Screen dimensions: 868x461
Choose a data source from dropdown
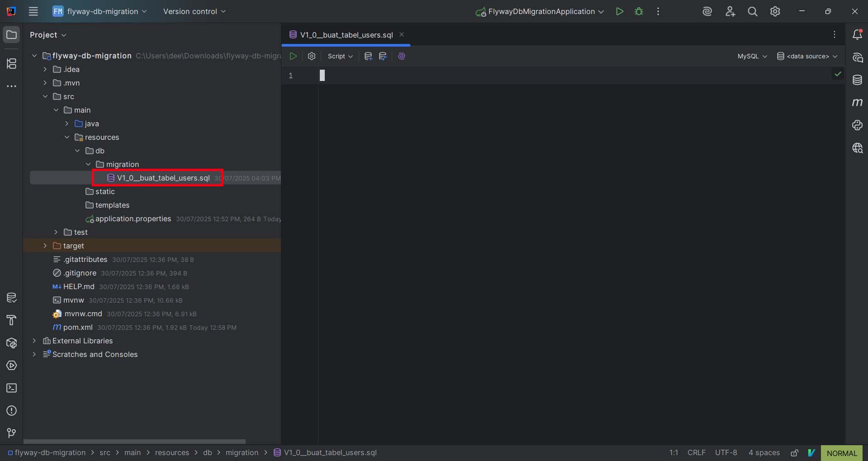(807, 56)
